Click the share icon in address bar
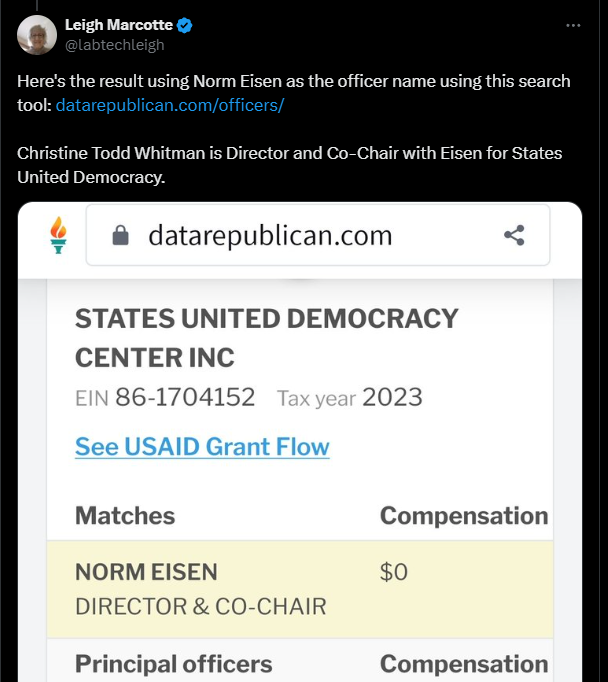 point(514,235)
